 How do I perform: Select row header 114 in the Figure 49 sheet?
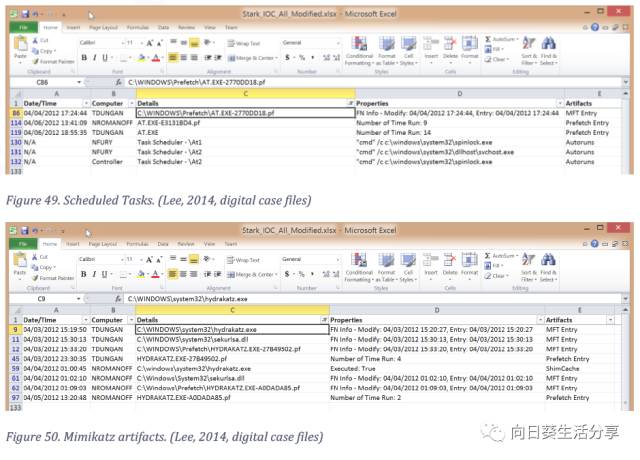tap(16, 123)
